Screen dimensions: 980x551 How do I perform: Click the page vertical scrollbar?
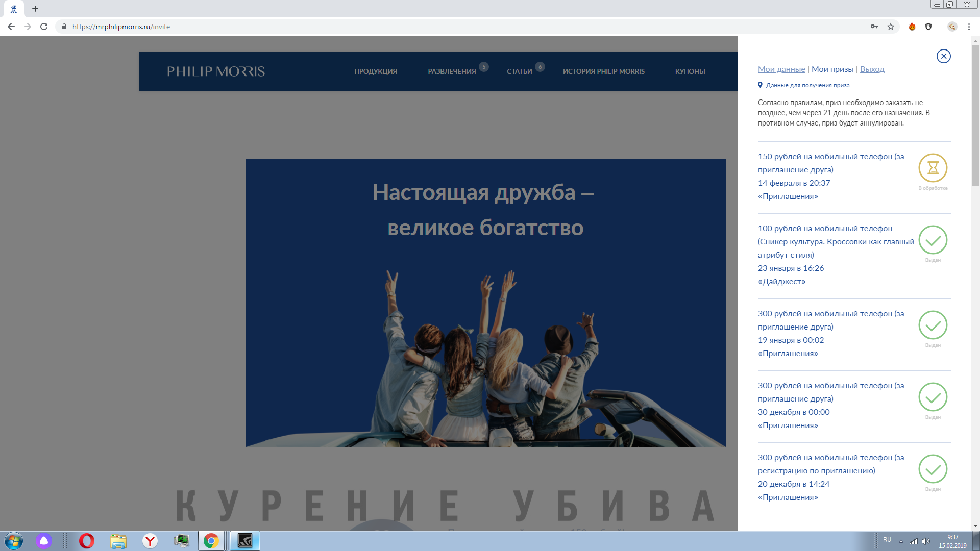975,283
